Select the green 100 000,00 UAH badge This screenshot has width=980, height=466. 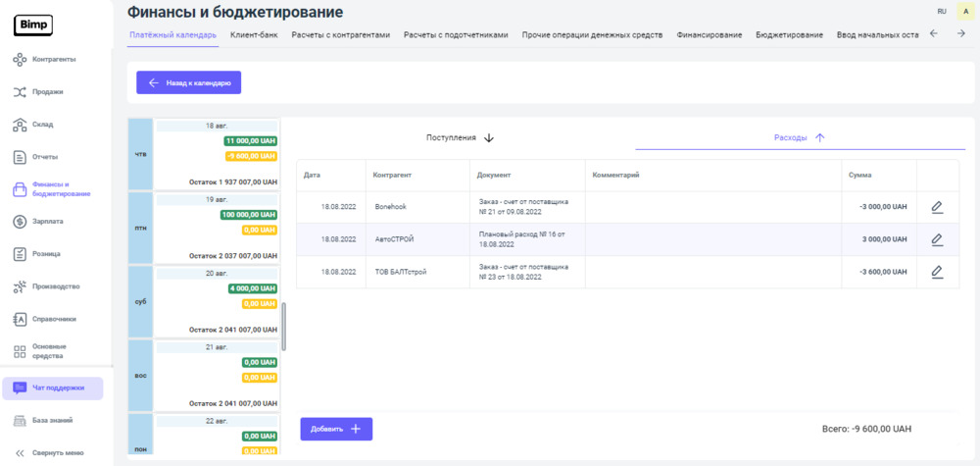[249, 215]
